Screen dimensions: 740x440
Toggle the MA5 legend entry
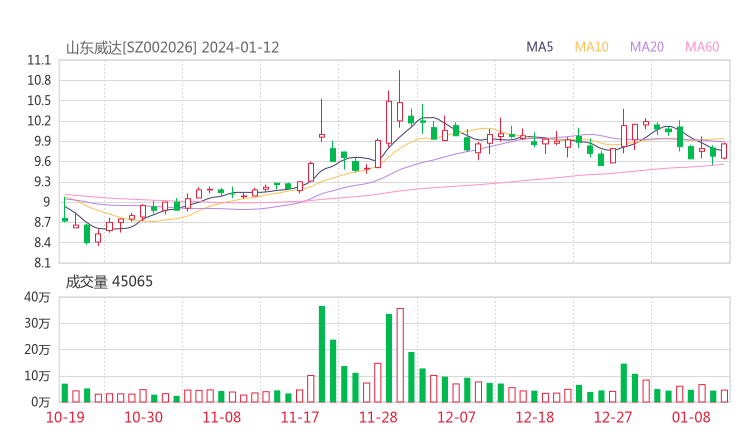click(540, 47)
